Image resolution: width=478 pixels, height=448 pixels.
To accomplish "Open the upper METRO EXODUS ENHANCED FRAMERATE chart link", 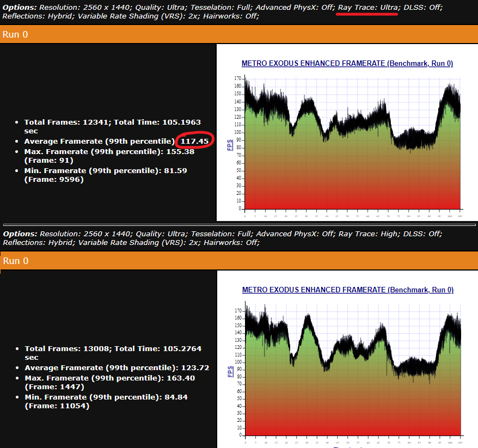I will click(347, 63).
